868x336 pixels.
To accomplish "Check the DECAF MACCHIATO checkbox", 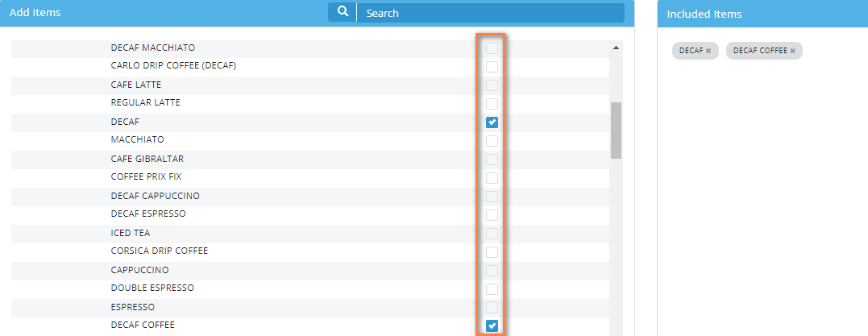I will point(492,48).
